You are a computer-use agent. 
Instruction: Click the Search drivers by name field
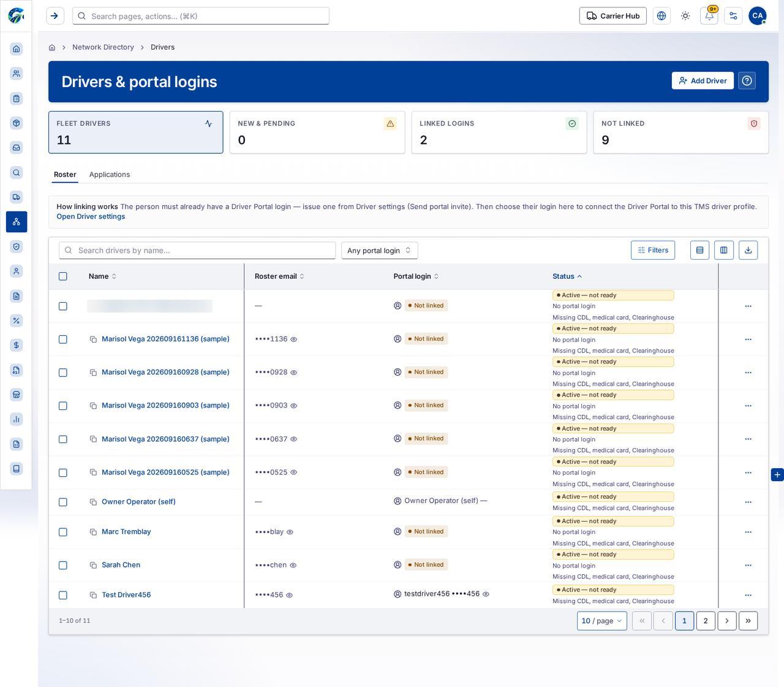(197, 250)
